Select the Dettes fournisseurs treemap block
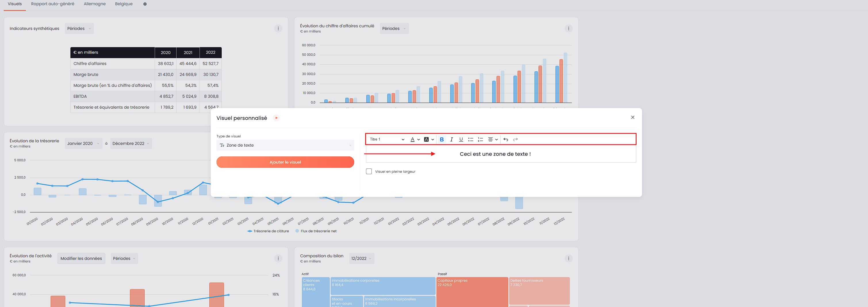 pos(539,291)
